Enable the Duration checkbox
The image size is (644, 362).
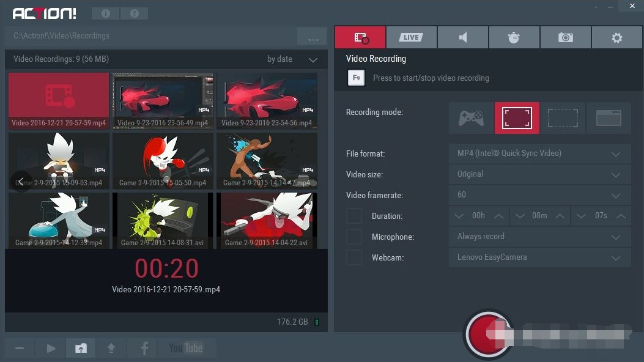click(354, 216)
